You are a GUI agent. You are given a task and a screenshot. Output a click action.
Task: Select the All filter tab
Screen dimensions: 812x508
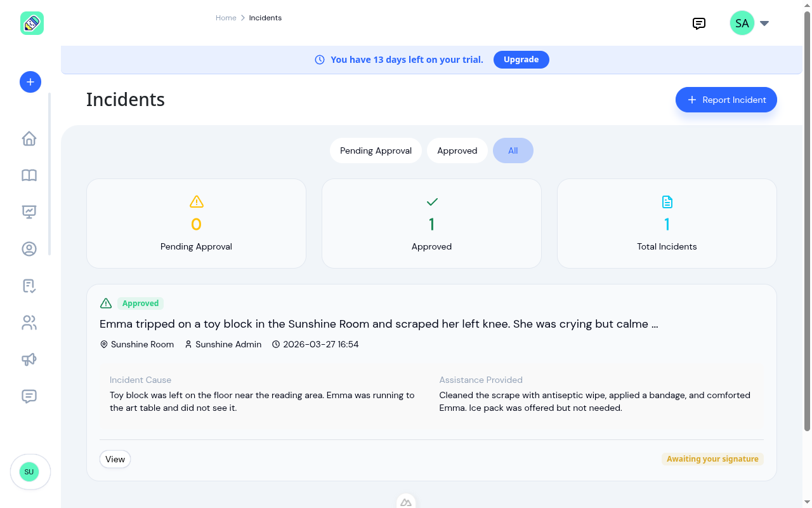tap(513, 150)
